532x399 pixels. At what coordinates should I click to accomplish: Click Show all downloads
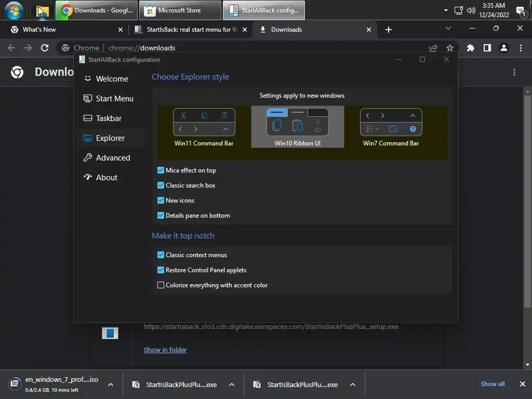pos(493,384)
